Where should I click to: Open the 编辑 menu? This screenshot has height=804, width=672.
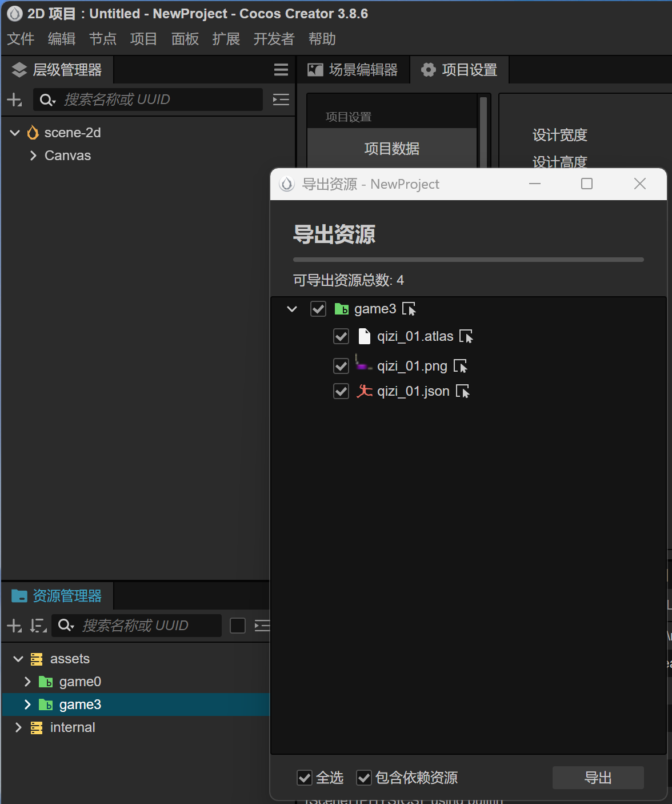[62, 39]
